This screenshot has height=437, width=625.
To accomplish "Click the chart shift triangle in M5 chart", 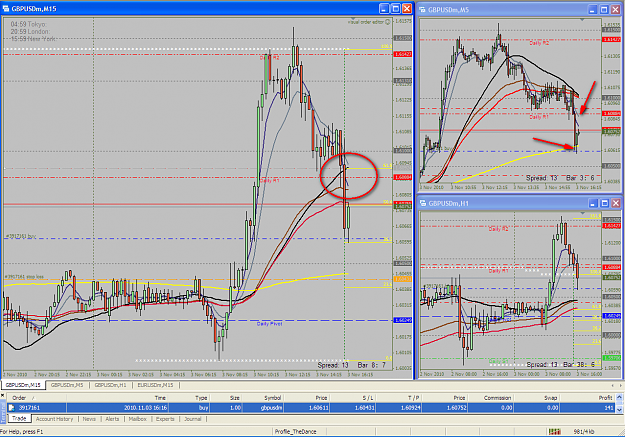I will pos(582,19).
